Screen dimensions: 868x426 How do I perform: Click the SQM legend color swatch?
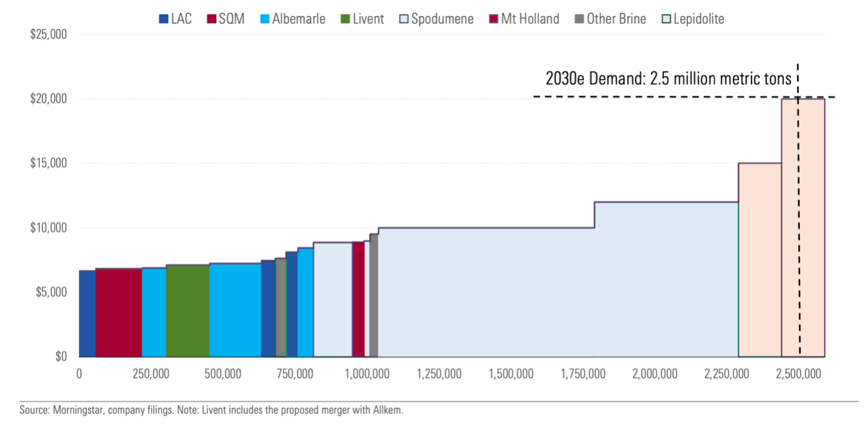tap(211, 19)
